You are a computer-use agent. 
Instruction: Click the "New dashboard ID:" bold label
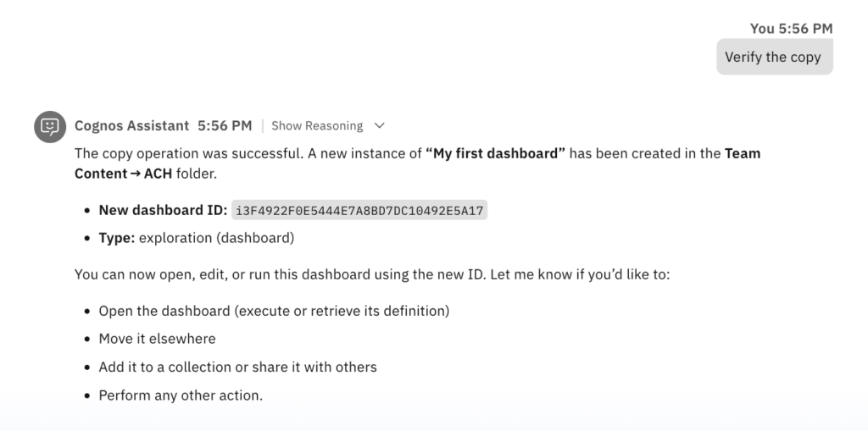click(163, 210)
